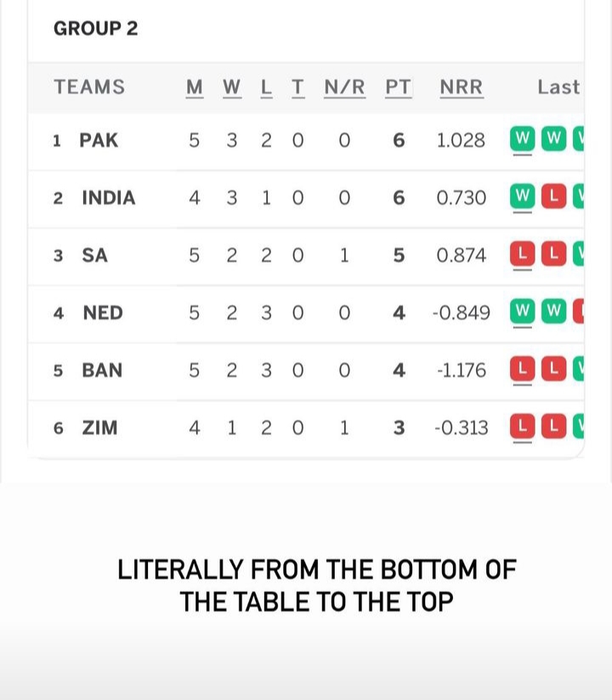Click ZIM's first red L result badge

click(522, 426)
